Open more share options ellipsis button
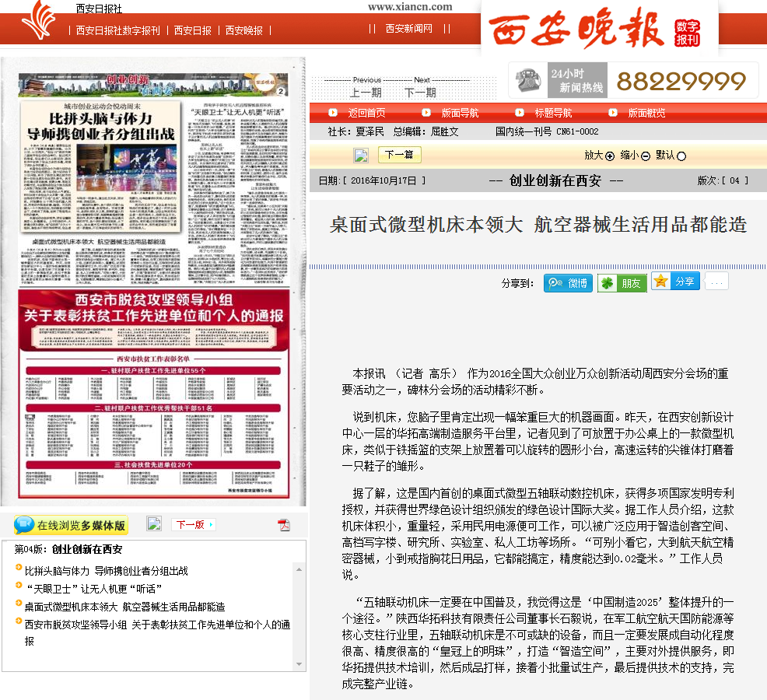767x700 pixels. [x=716, y=282]
